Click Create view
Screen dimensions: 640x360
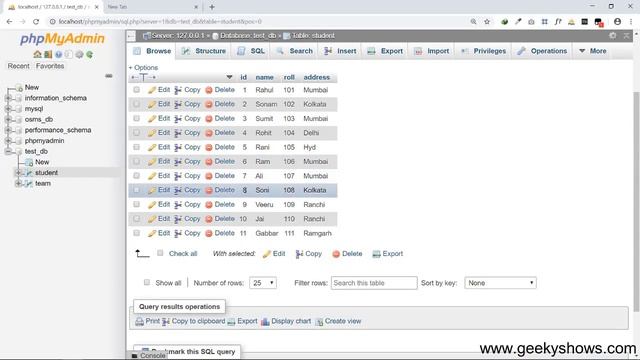338,321
